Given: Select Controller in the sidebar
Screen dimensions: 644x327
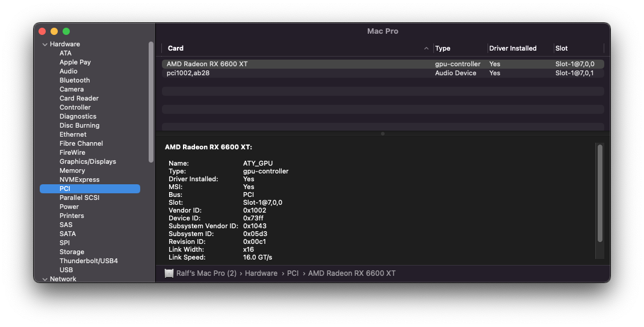Looking at the screenshot, I should pos(75,107).
